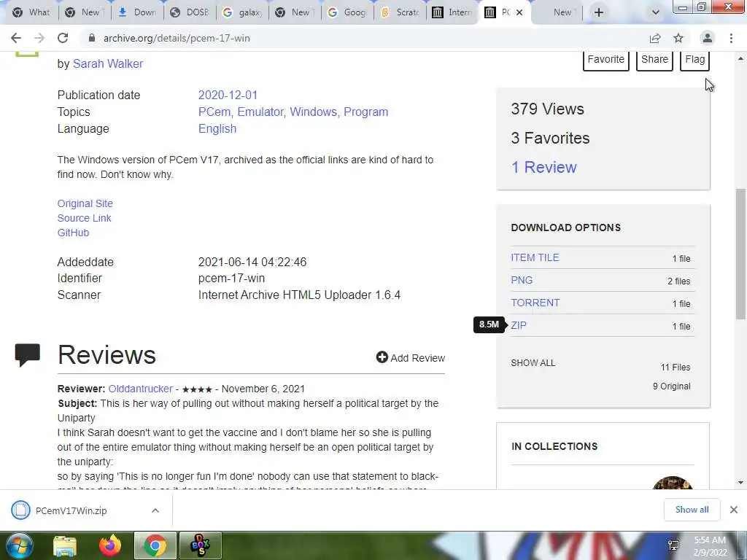Click the English language link
This screenshot has height=560, width=747.
(x=217, y=128)
